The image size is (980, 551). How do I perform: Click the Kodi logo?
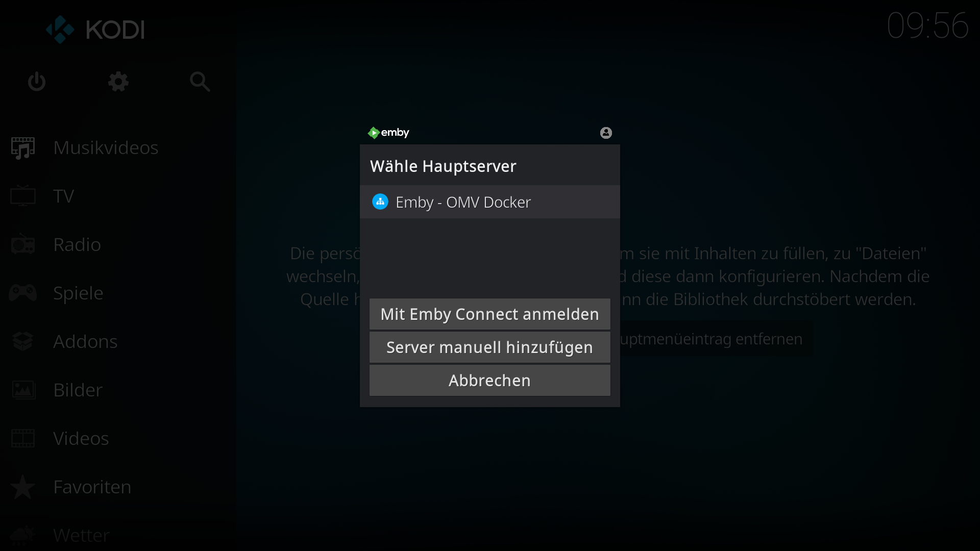click(x=95, y=30)
